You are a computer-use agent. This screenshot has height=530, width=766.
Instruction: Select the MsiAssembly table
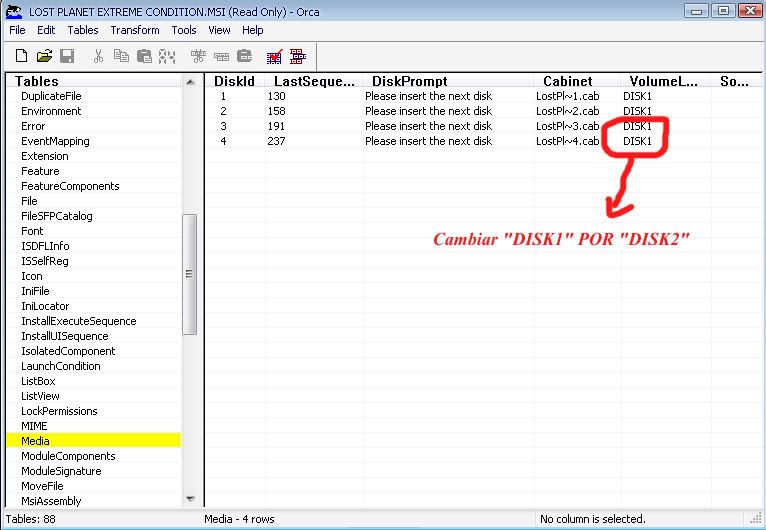51,501
